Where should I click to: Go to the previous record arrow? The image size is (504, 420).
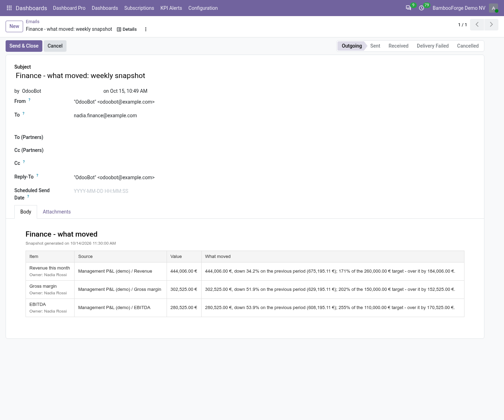click(x=477, y=24)
